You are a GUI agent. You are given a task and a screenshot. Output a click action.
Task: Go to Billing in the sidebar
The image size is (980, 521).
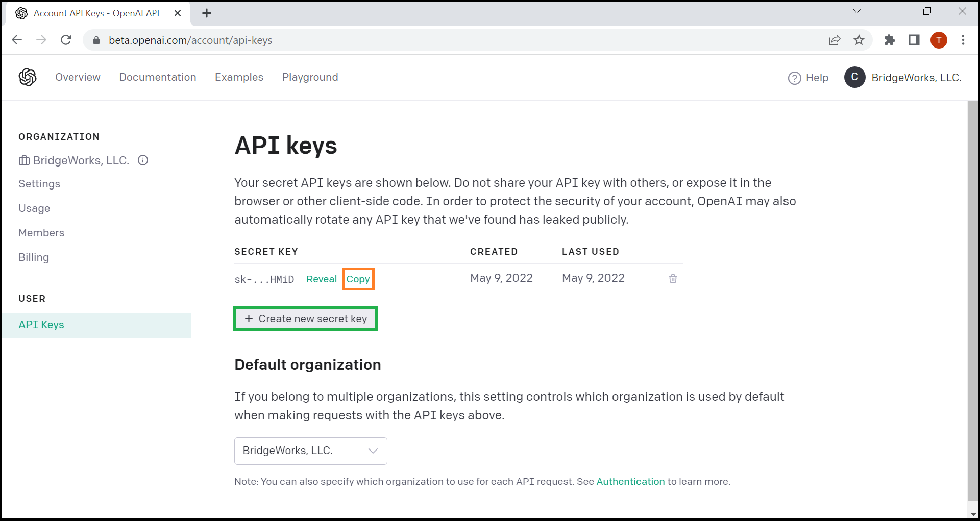pyautogui.click(x=34, y=257)
